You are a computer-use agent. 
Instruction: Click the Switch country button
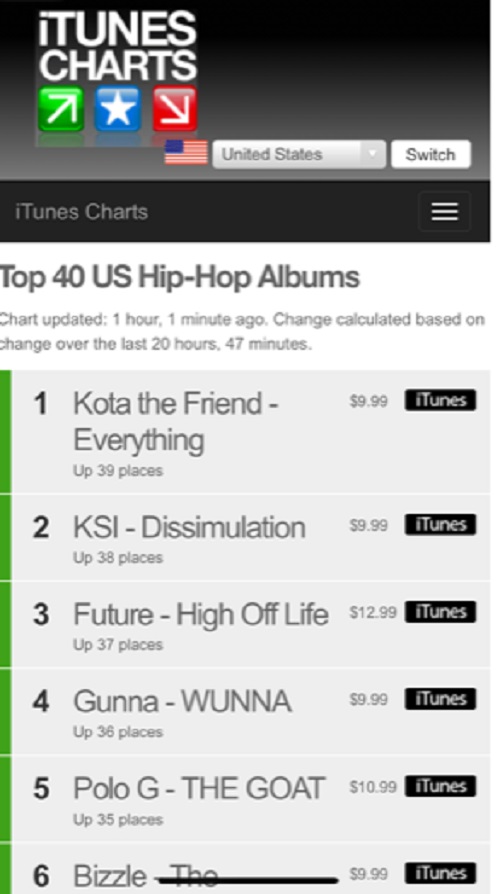coord(430,155)
